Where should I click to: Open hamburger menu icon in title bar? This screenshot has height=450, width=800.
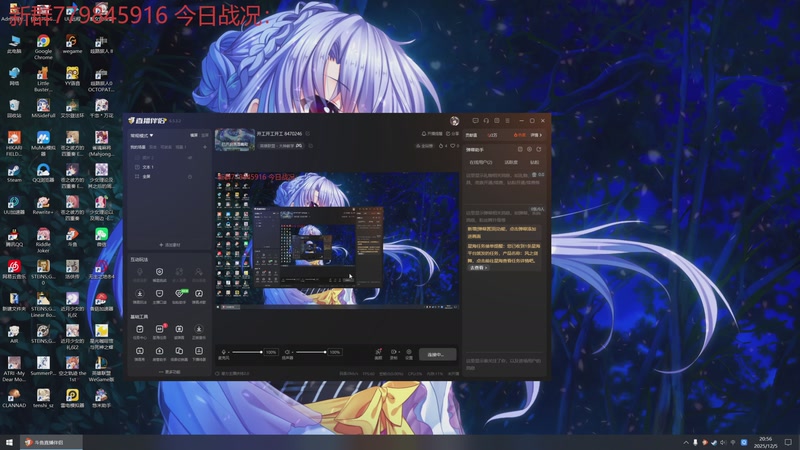[507, 121]
